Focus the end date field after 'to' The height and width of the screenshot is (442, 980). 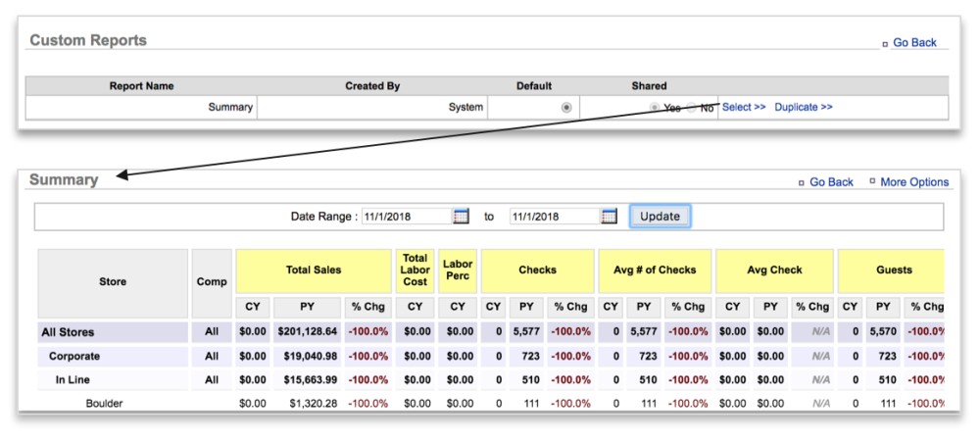[x=554, y=217]
